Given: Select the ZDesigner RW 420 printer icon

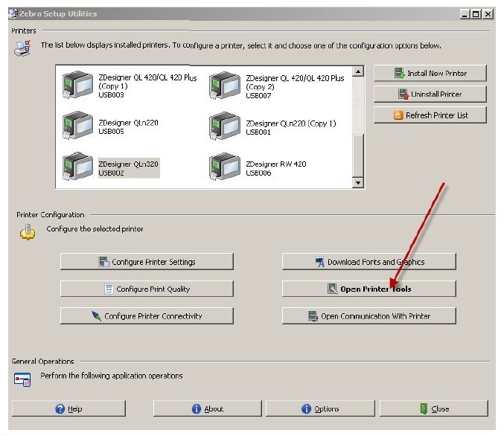Looking at the screenshot, I should tap(225, 167).
